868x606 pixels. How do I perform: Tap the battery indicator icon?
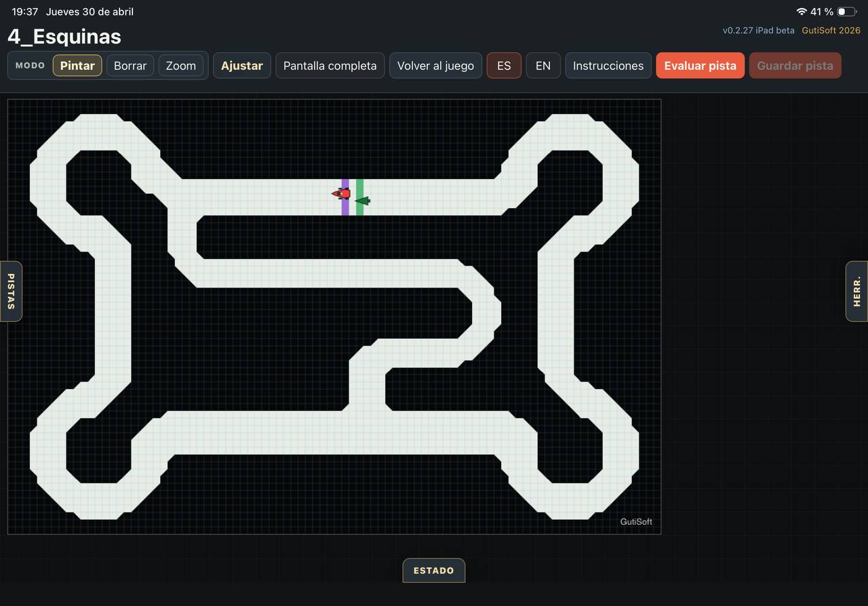846,12
